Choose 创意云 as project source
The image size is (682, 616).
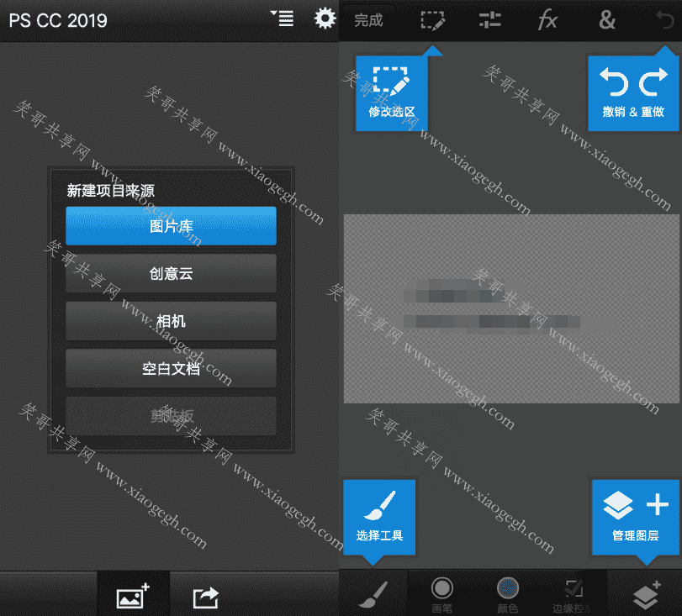tap(171, 273)
